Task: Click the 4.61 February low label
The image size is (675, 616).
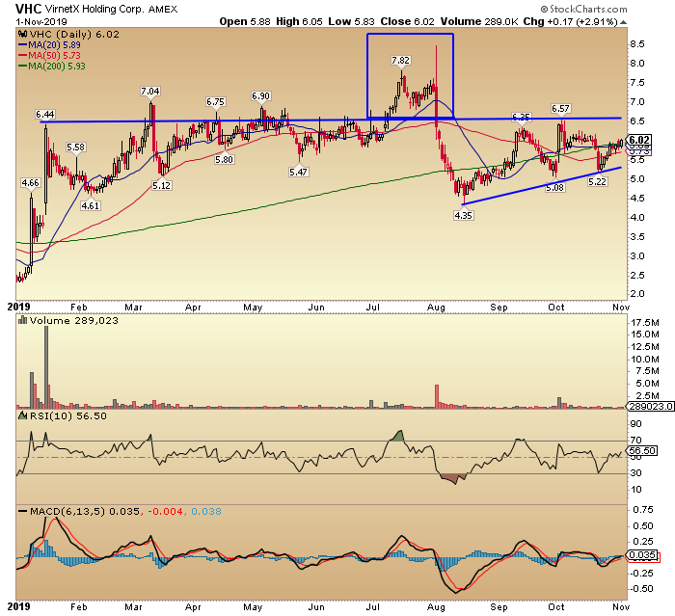Action: pos(91,205)
